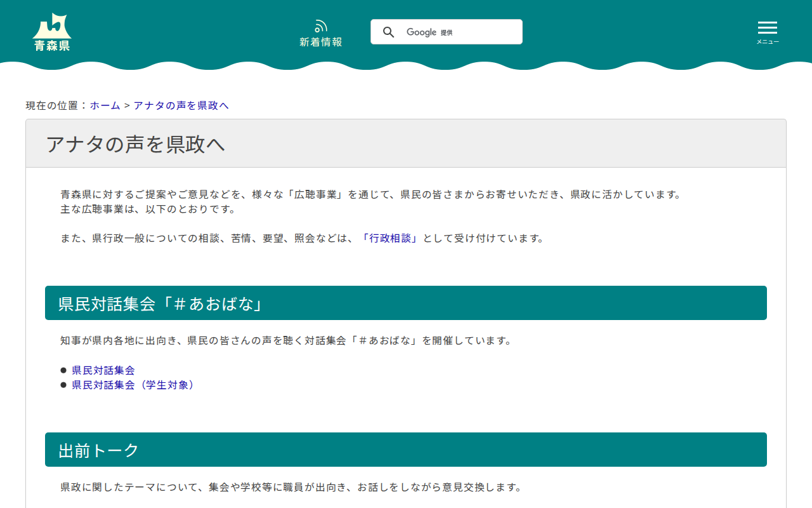Click the RSS feed icon
This screenshot has width=812, height=508.
[321, 26]
